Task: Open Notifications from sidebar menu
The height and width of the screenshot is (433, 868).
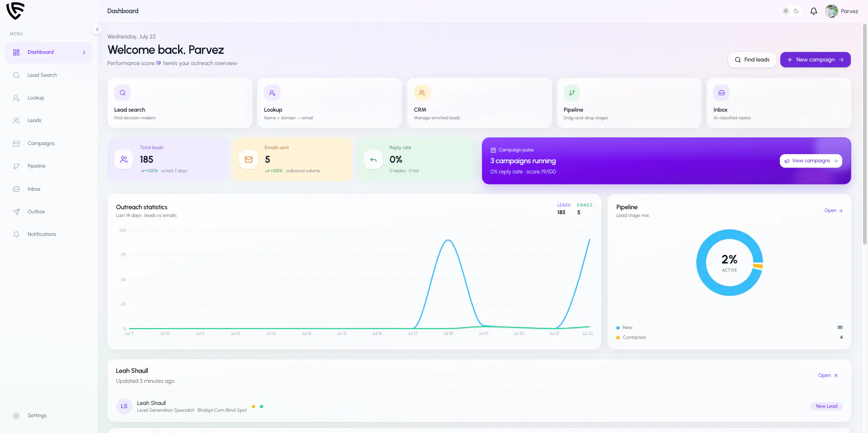Action: tap(48, 235)
